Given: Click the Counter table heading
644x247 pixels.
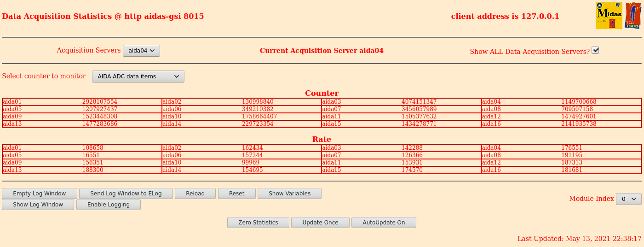Looking at the screenshot, I should (x=322, y=93).
